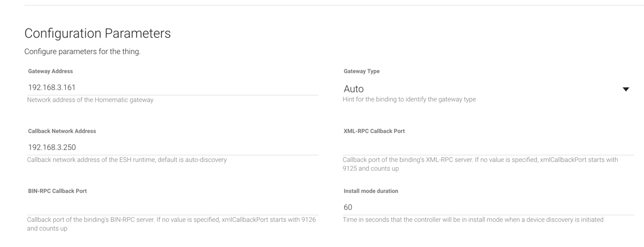Click the BIN-RPC Callback Port label

[57, 191]
